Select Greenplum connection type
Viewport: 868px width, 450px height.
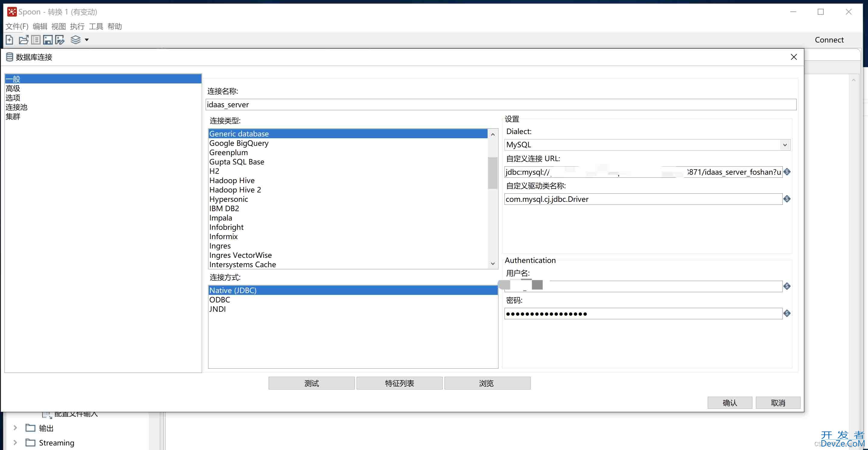tap(348, 153)
